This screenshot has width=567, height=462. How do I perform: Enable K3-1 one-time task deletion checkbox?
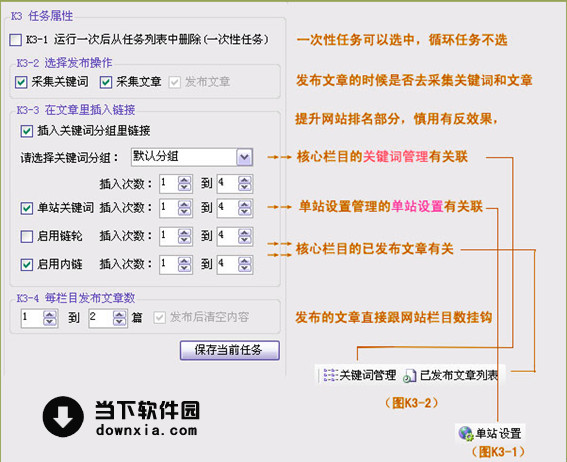coord(16,39)
